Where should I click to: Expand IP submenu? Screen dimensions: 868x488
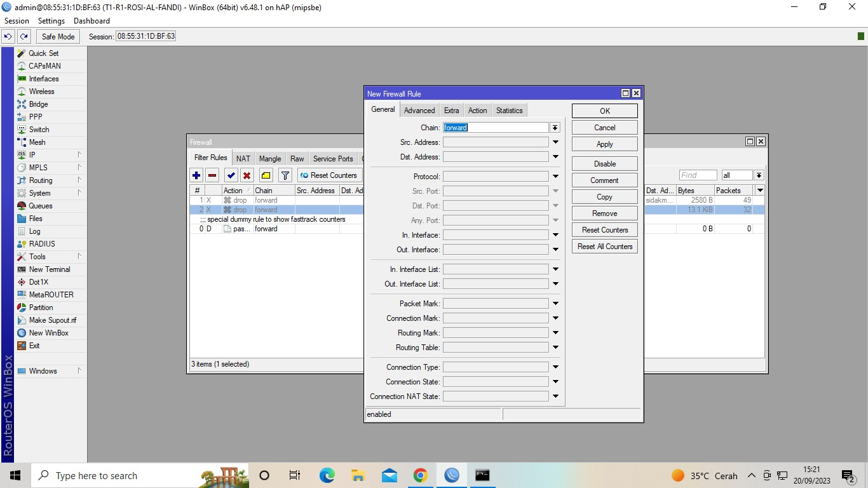coord(79,155)
